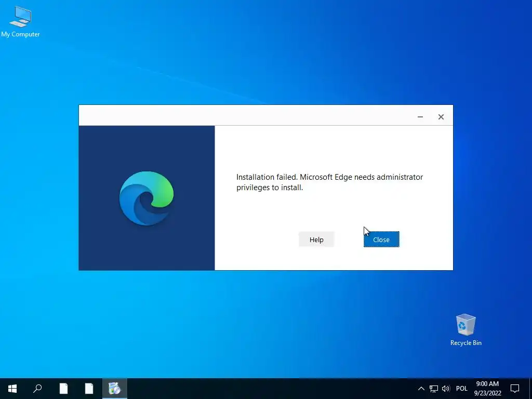Show hidden system tray icons
This screenshot has width=532, height=399.
point(421,389)
